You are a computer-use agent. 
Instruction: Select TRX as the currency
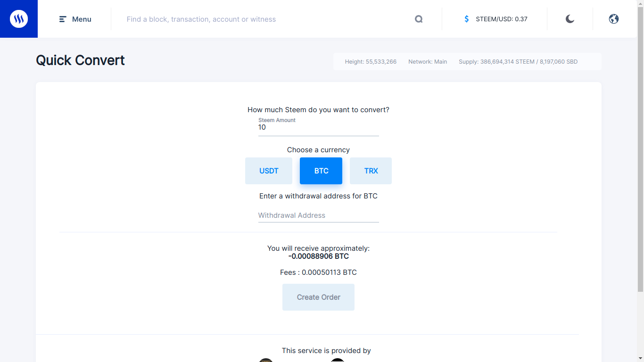coord(371,171)
